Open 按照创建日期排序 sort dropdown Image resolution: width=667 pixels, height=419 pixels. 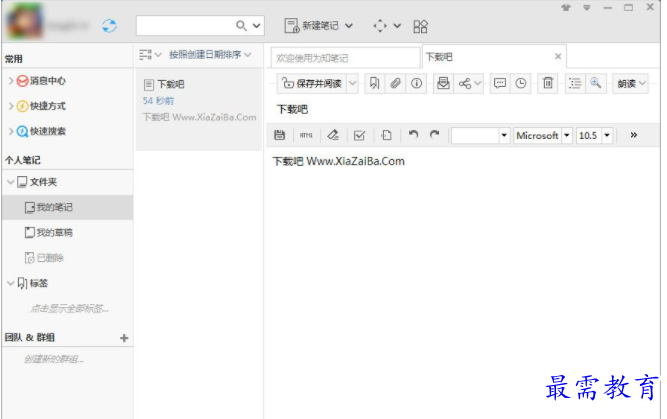210,54
